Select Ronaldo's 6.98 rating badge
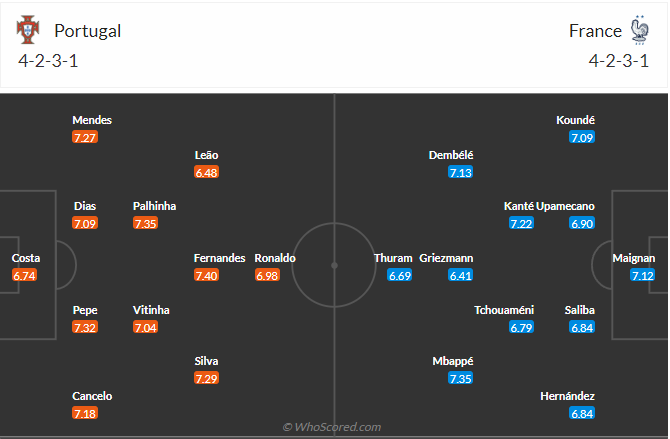This screenshot has width=670, height=439. click(x=267, y=275)
